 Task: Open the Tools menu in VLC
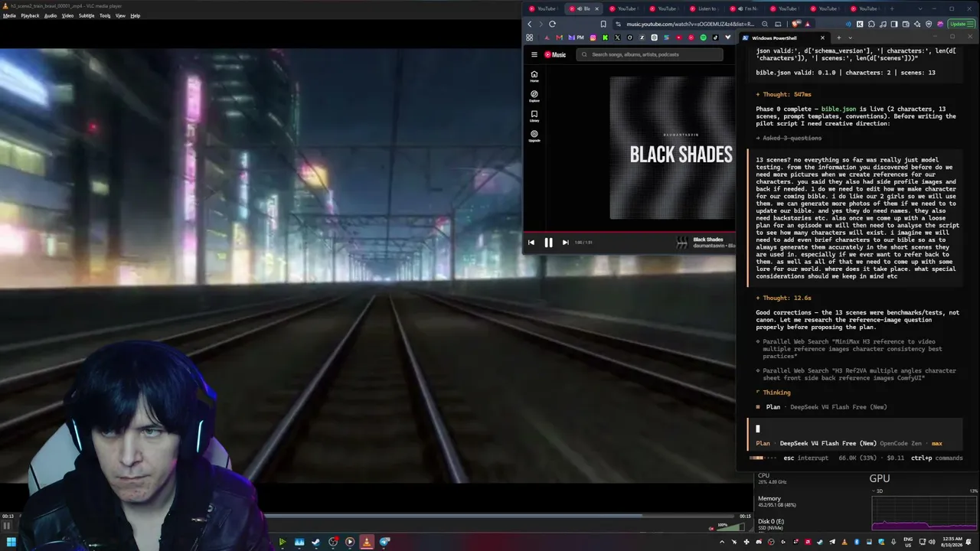point(105,15)
